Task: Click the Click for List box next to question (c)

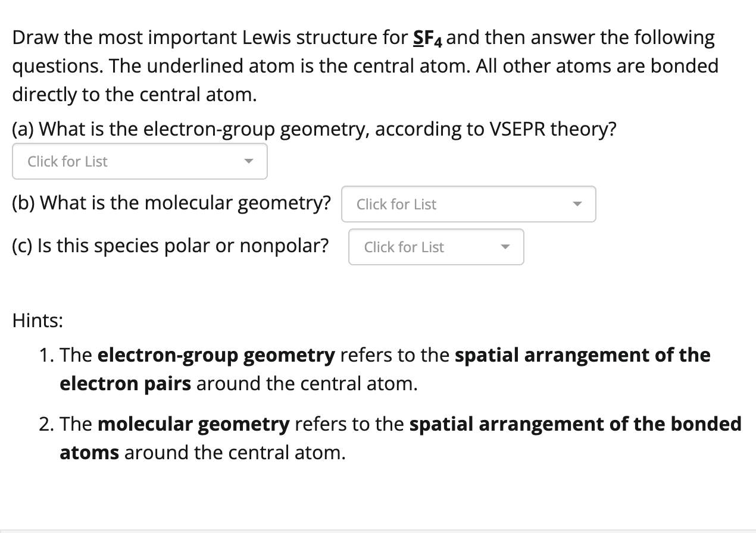Action: point(435,247)
